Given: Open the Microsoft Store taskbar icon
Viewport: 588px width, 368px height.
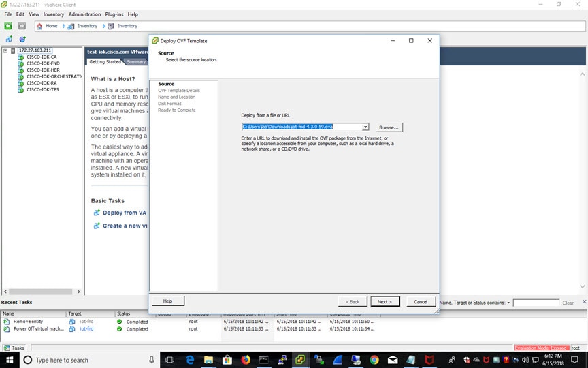Looking at the screenshot, I should pyautogui.click(x=227, y=360).
